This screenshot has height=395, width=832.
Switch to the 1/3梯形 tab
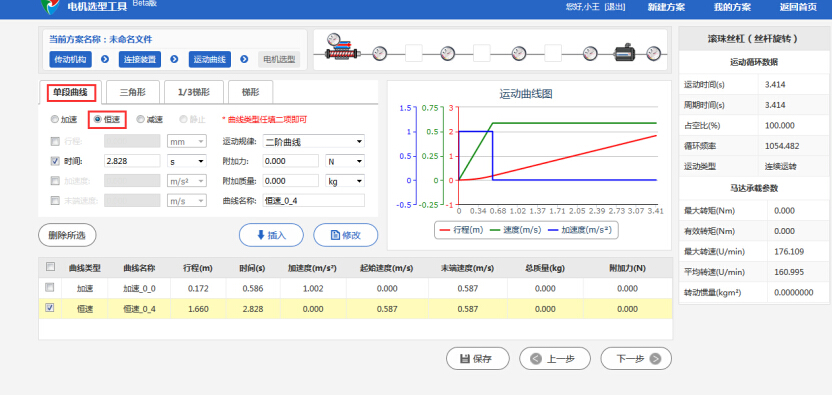194,92
